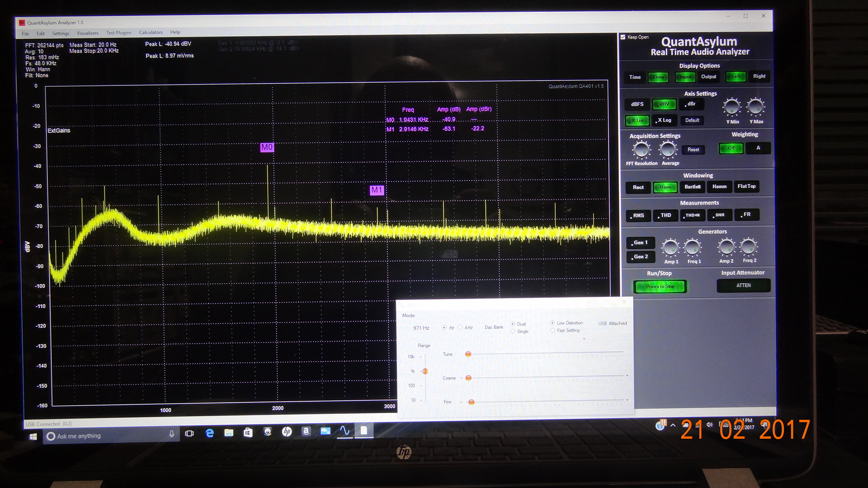Click the acquisition Reset button

click(x=693, y=150)
